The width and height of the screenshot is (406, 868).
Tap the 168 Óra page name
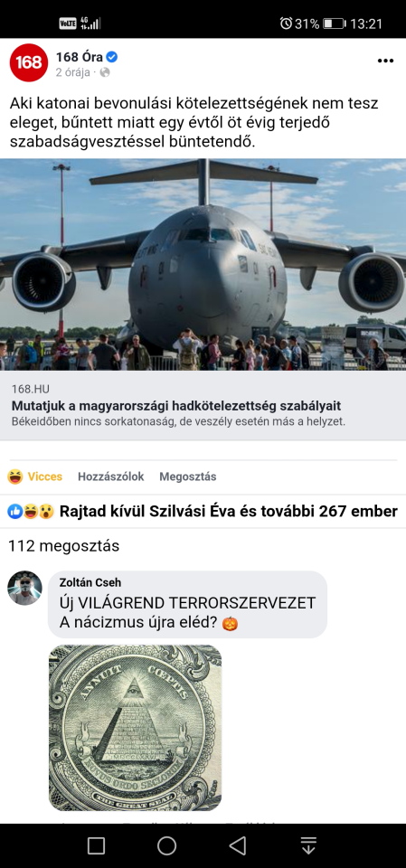point(80,57)
